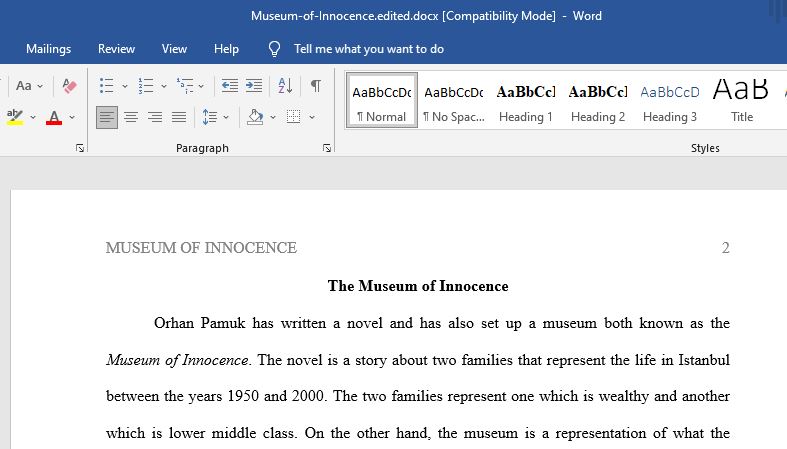Open the Help tab
Image resolution: width=787 pixels, height=449 pixels.
226,49
